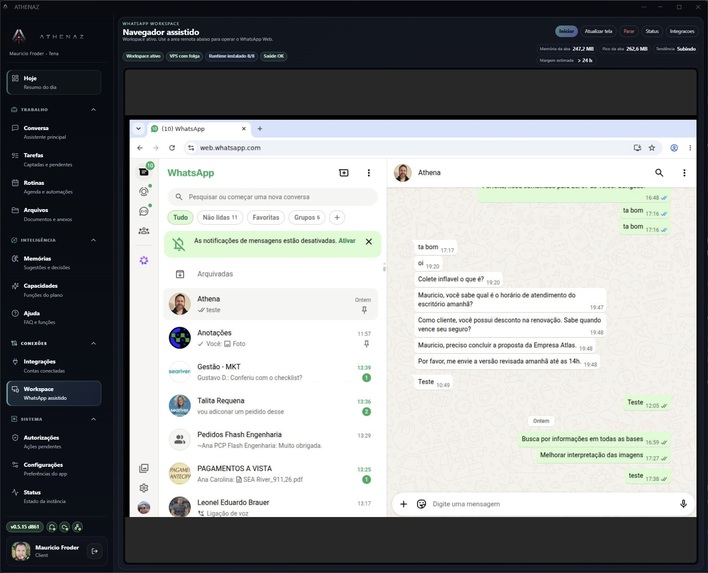Click the headset status icon in Athenaz footer
The height and width of the screenshot is (573, 708).
[52, 527]
